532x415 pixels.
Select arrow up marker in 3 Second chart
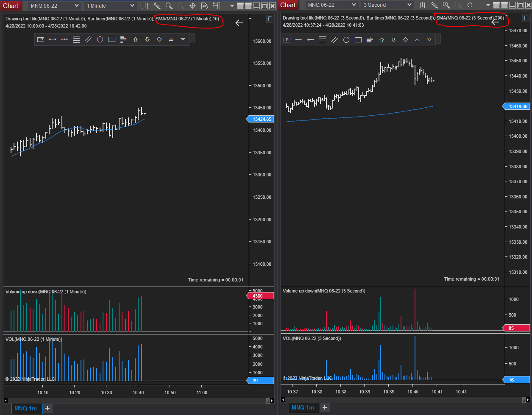(382, 39)
